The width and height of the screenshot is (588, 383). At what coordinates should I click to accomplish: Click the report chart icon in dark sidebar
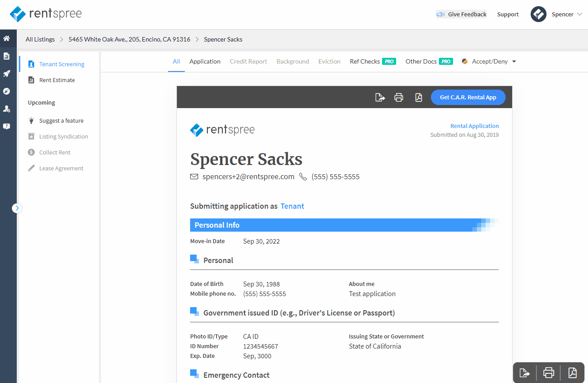tap(7, 56)
